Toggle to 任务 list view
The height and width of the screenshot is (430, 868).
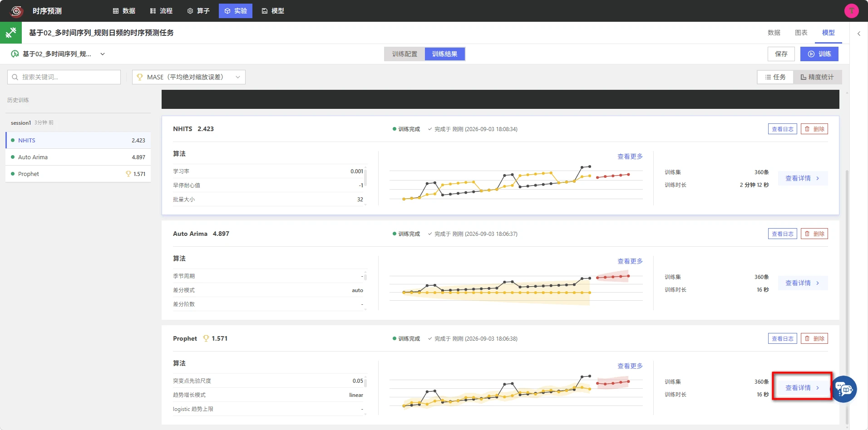click(775, 77)
